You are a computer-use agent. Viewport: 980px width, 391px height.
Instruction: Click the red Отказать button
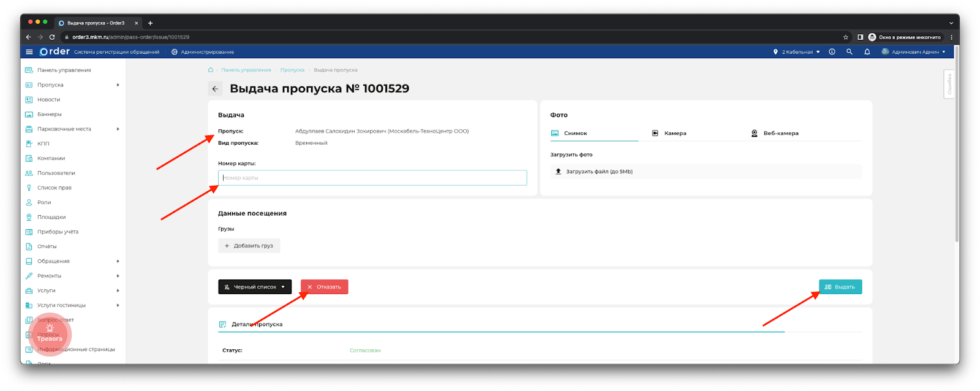324,287
